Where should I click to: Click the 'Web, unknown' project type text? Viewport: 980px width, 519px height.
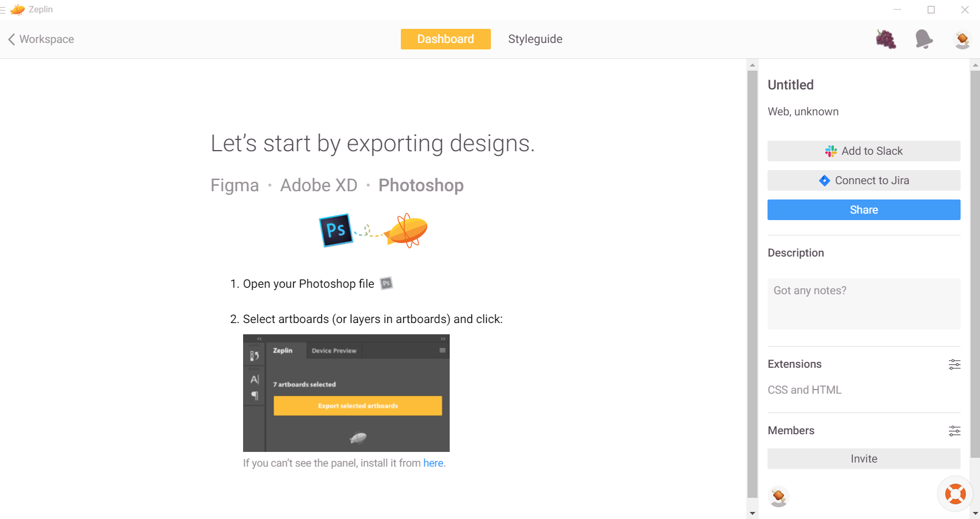click(803, 112)
